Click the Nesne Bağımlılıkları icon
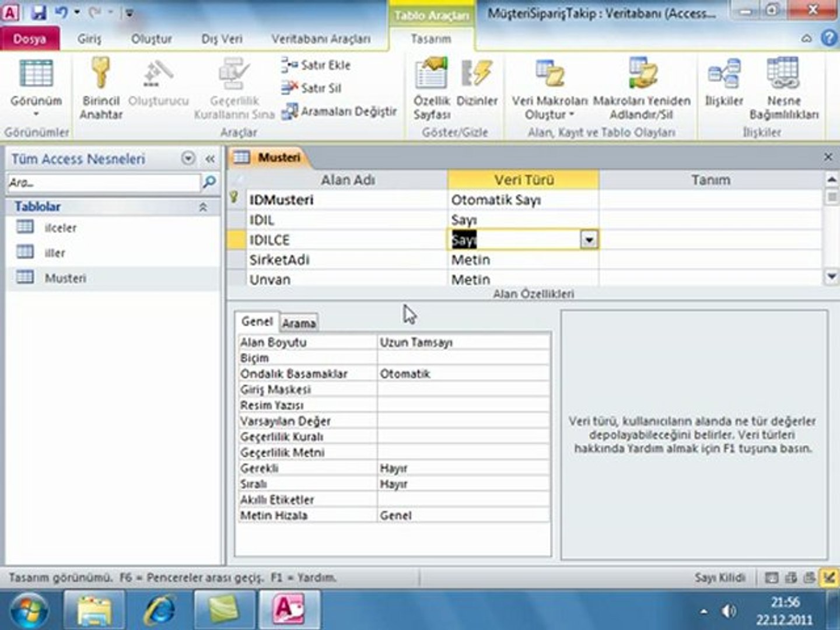 [783, 73]
